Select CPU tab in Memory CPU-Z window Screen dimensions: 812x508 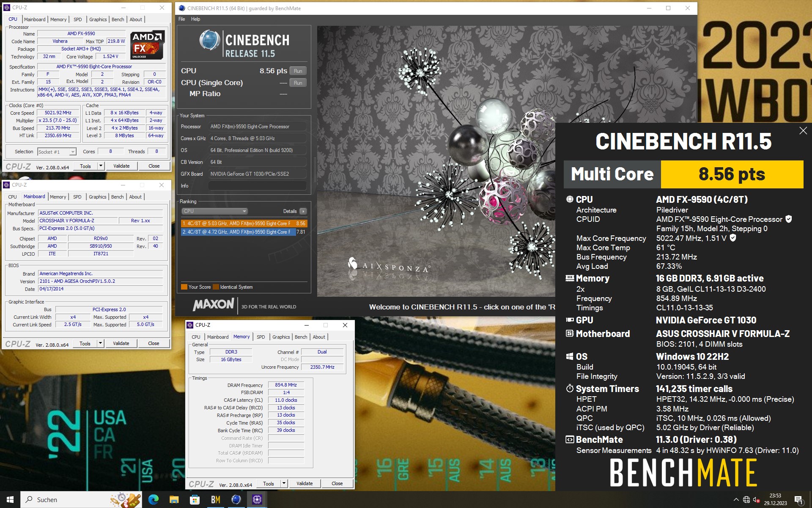(196, 337)
